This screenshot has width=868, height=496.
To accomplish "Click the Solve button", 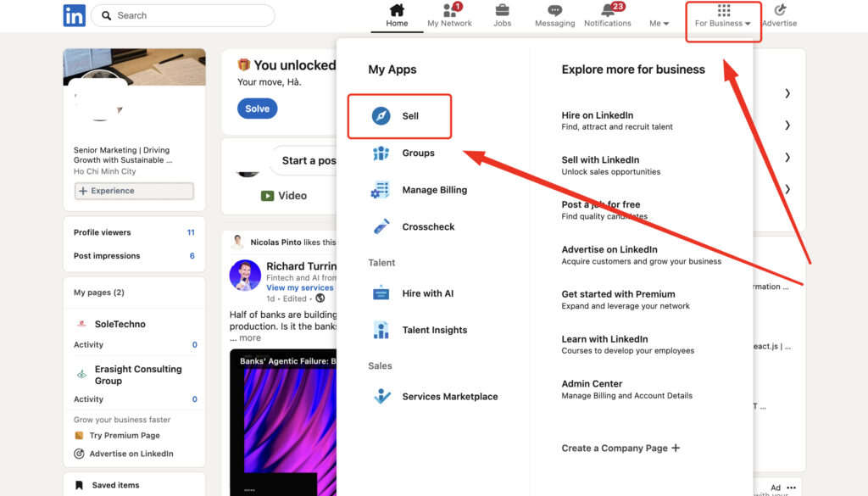I will pos(258,109).
